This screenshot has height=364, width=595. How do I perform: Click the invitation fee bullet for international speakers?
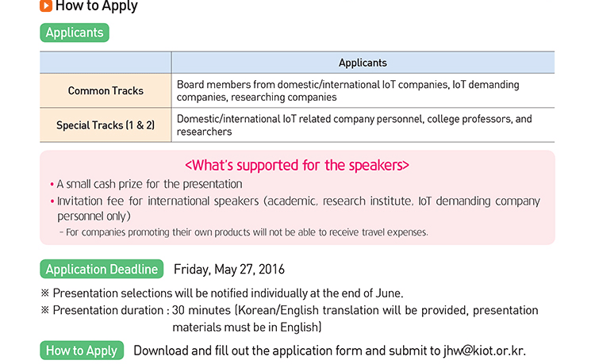[x=295, y=208]
